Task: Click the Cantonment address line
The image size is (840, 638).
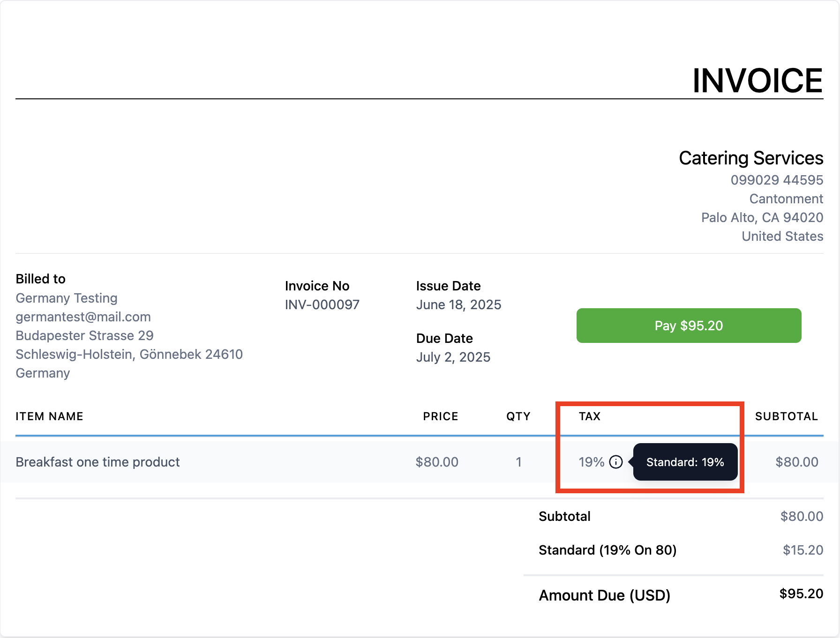Action: point(786,199)
